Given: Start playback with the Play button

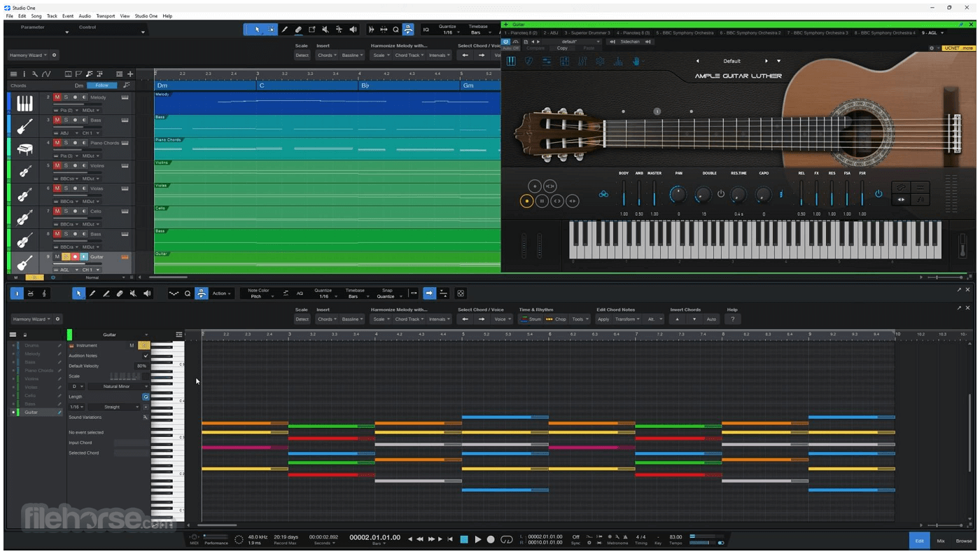Looking at the screenshot, I should (478, 539).
